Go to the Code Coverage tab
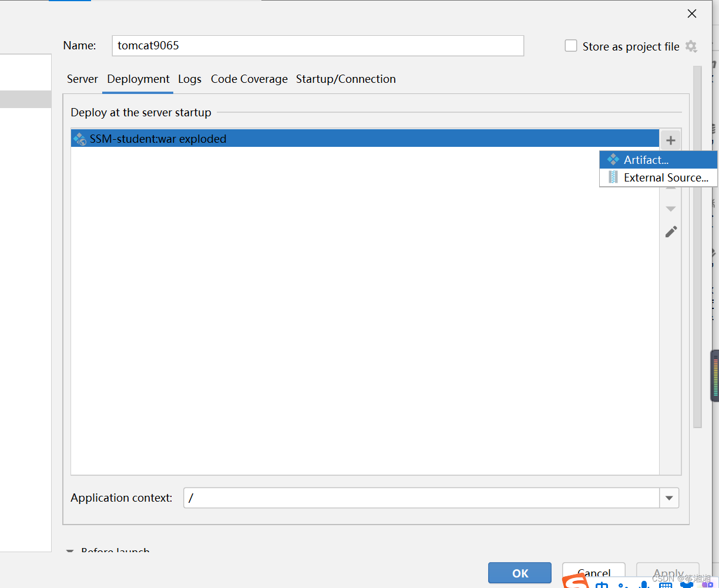This screenshot has height=588, width=719. click(x=249, y=79)
